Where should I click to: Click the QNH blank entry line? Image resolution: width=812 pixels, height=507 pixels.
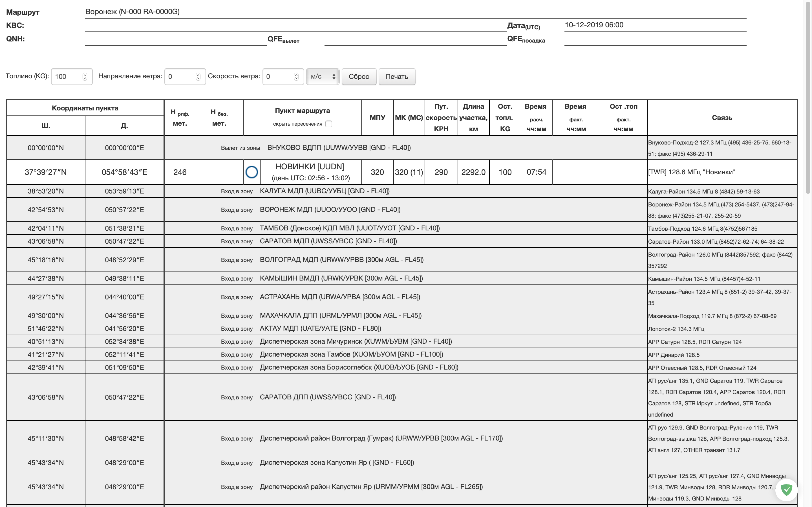175,39
